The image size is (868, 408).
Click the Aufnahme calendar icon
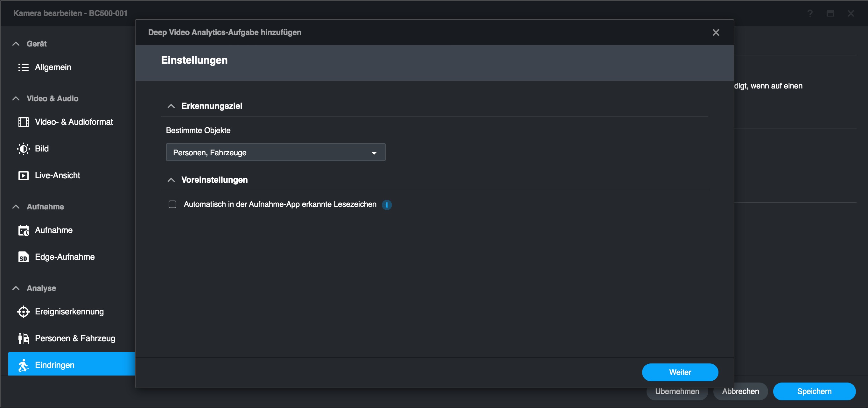pyautogui.click(x=23, y=230)
